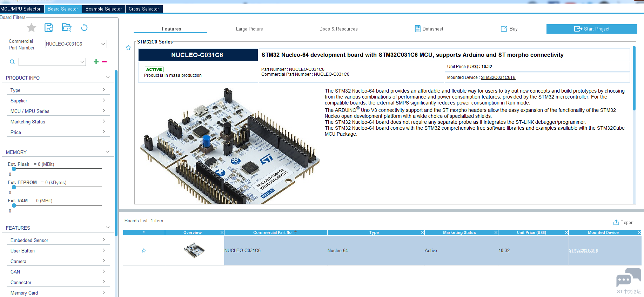This screenshot has height=297, width=644.
Task: Adjust the Ext. RAM slider handle
Action: point(14,205)
